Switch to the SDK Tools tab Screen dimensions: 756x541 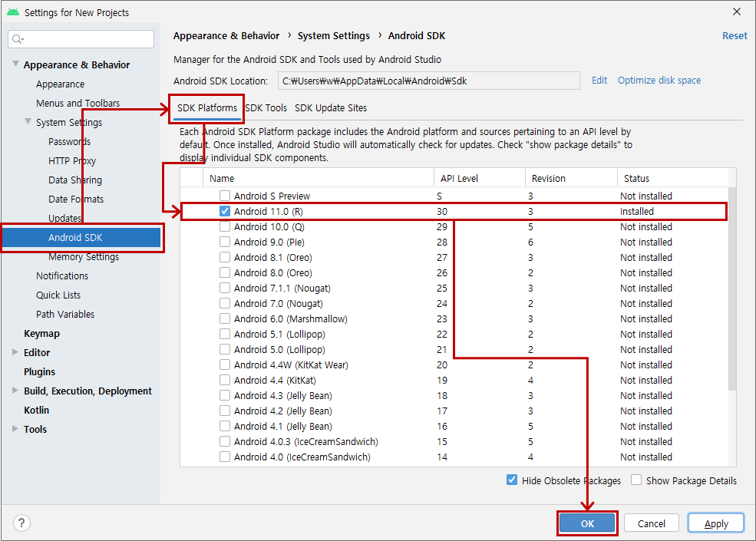click(x=266, y=108)
